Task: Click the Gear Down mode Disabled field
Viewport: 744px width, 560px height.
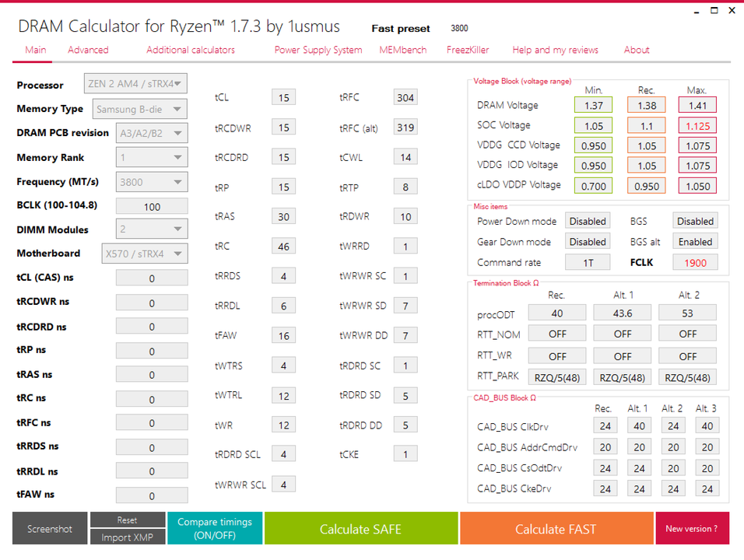Action: pos(588,242)
